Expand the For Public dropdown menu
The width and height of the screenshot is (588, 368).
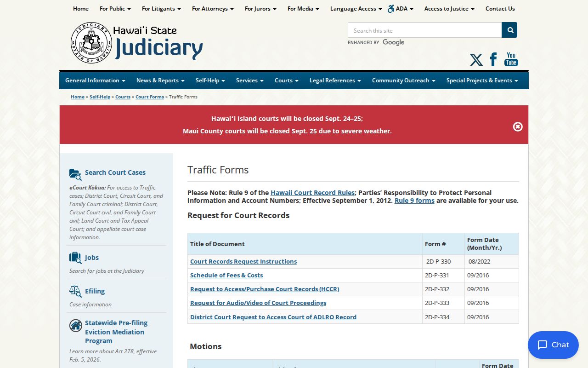pos(115,9)
